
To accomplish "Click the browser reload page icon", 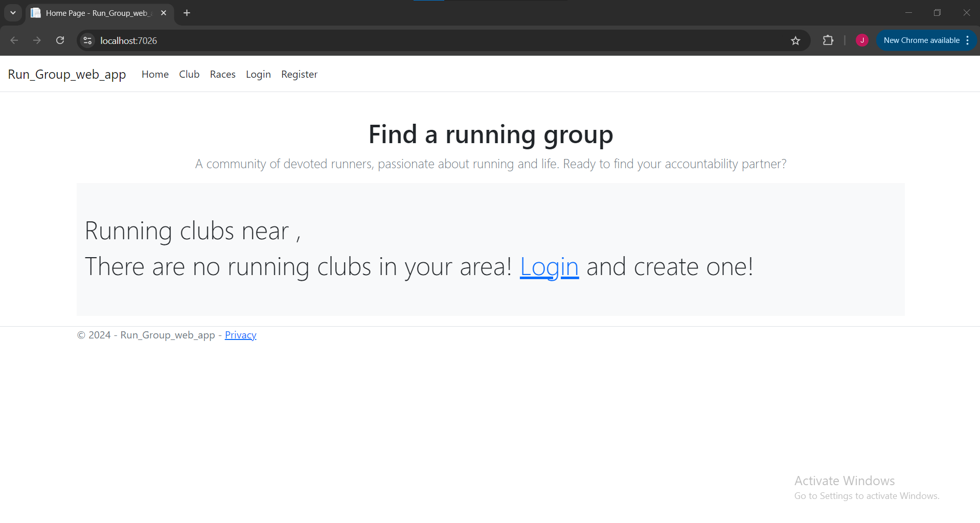I will click(60, 40).
